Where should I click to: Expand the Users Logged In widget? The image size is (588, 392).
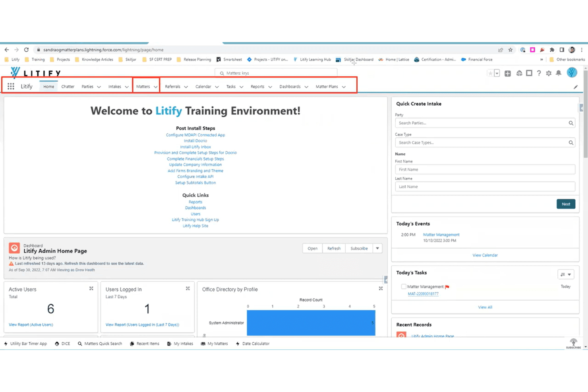coord(188,289)
